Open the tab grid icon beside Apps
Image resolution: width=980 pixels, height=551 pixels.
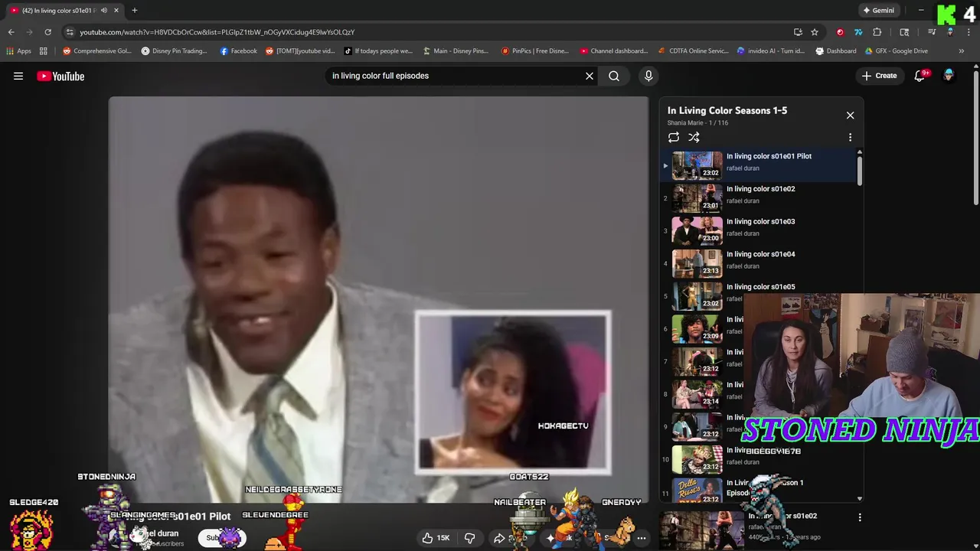click(44, 51)
